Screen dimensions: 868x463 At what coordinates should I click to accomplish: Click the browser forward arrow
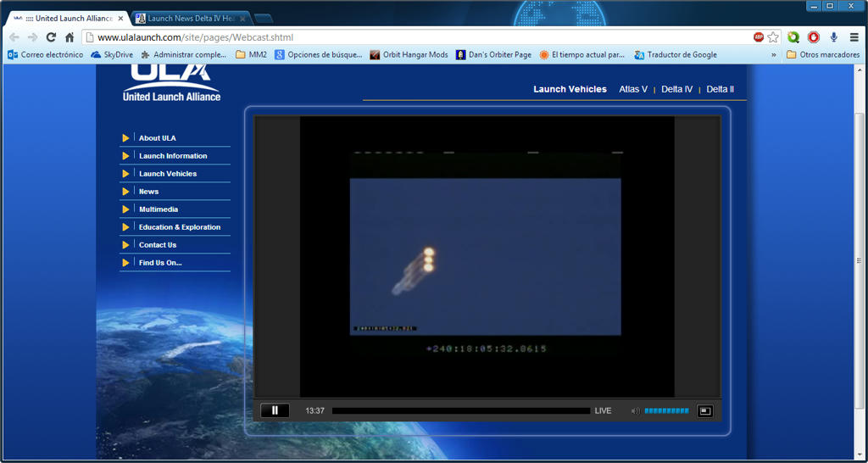pyautogui.click(x=32, y=37)
